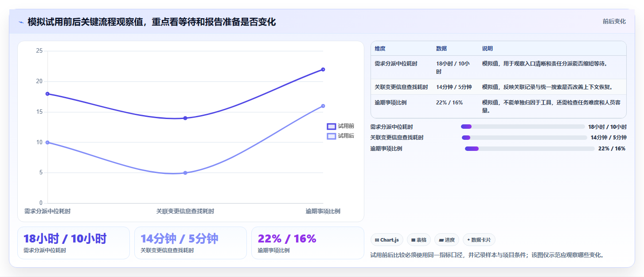The height and width of the screenshot is (277, 644).
Task: Click the 试用前 data point at 22
Action: coord(323,69)
